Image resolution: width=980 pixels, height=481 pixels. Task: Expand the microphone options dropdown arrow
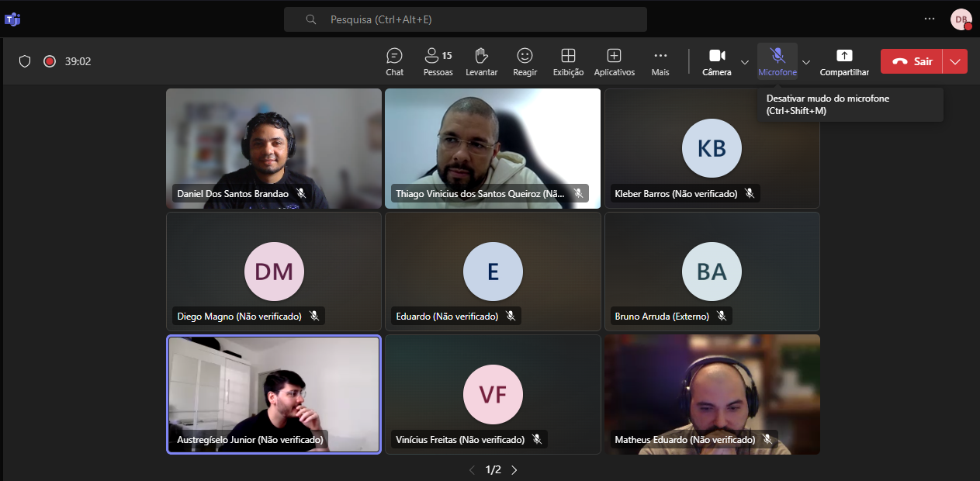(x=806, y=62)
